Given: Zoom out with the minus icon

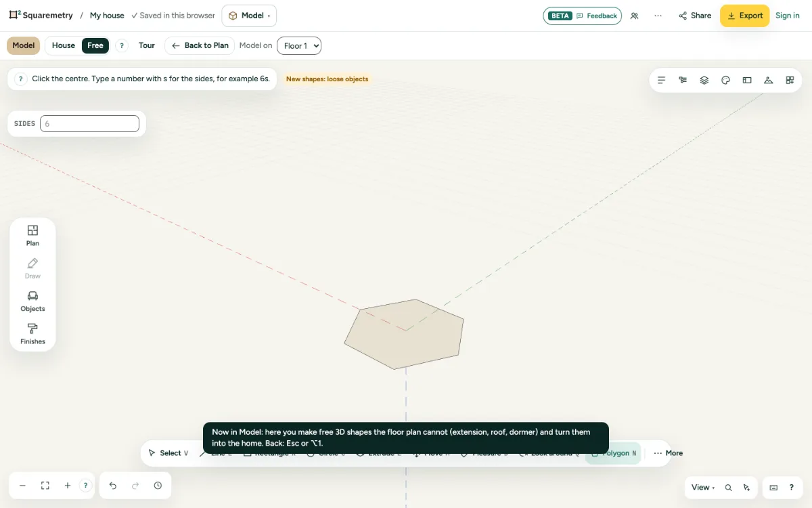Looking at the screenshot, I should pyautogui.click(x=22, y=486).
